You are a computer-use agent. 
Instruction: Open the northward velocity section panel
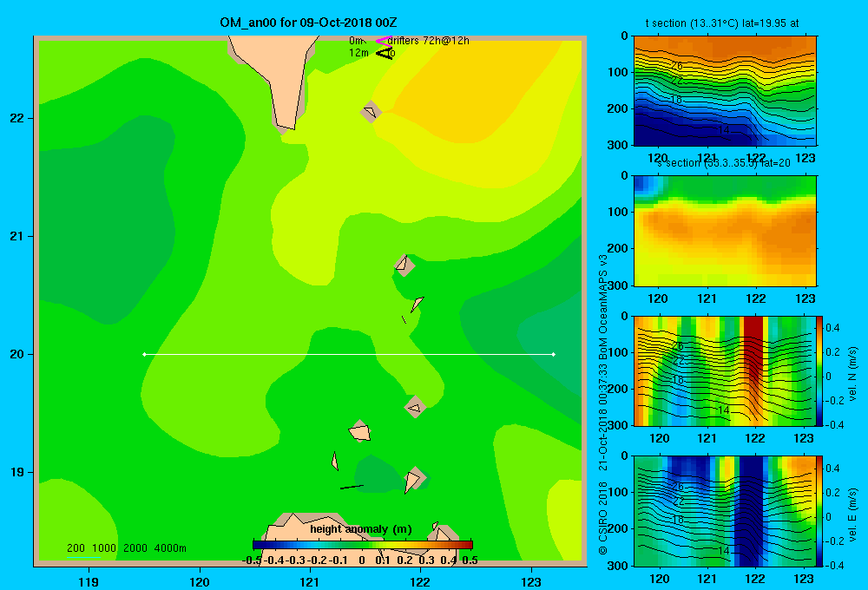click(x=725, y=370)
